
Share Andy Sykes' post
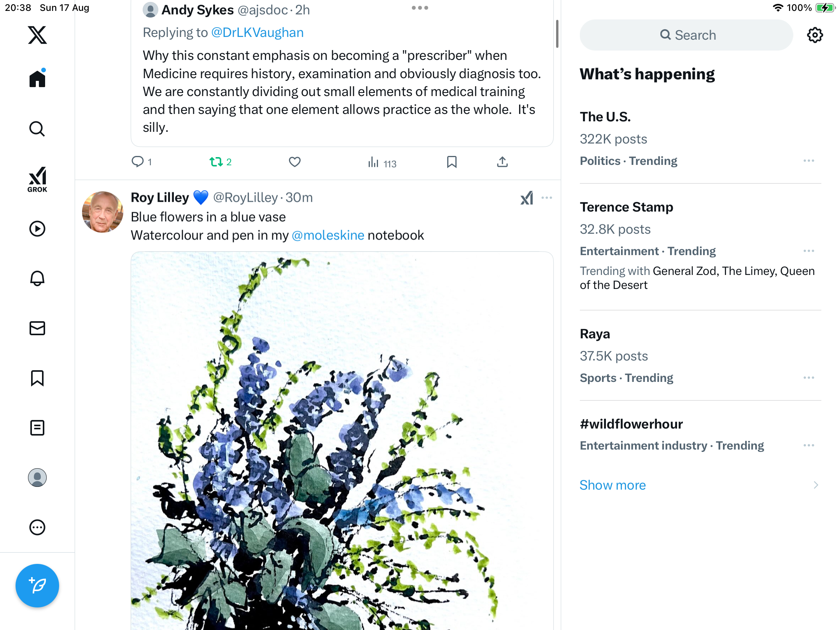click(x=502, y=162)
